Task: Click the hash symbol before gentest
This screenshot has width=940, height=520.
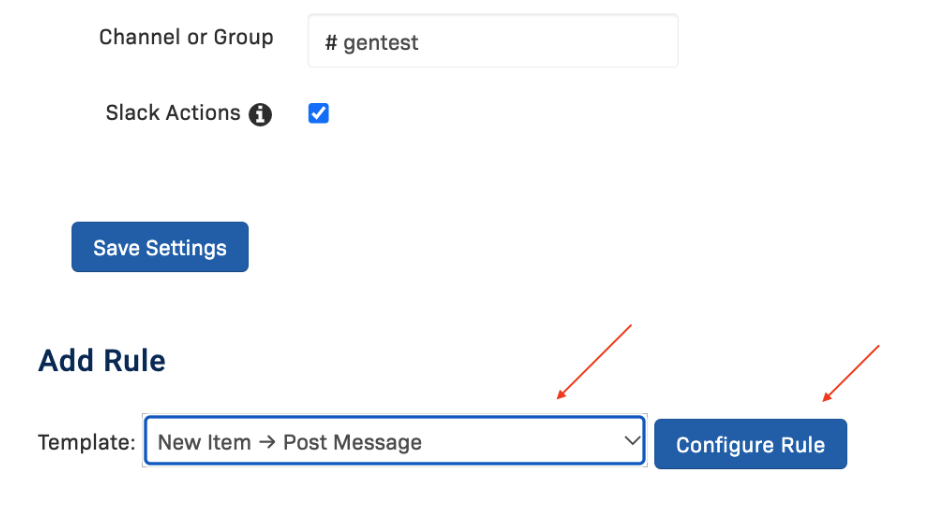Action: click(x=331, y=43)
